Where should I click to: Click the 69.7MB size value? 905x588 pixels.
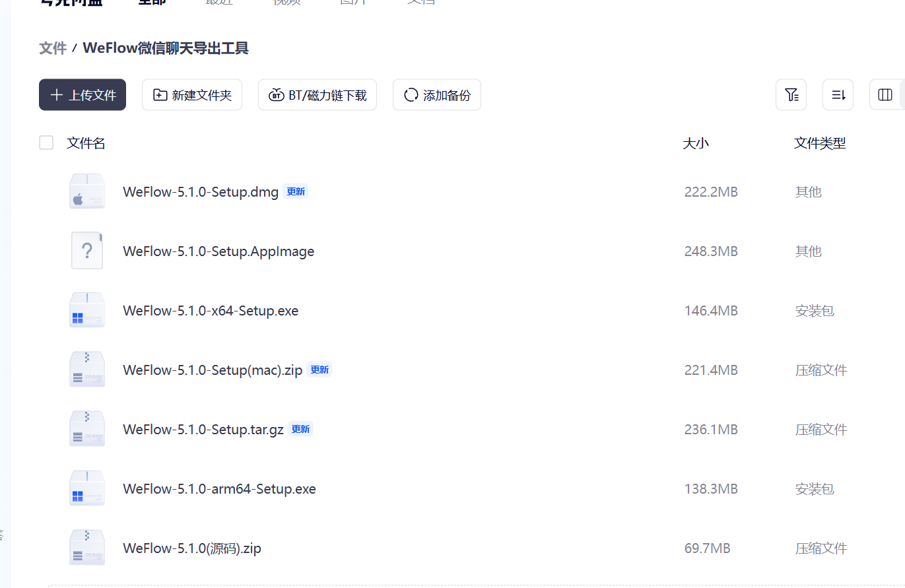click(707, 548)
